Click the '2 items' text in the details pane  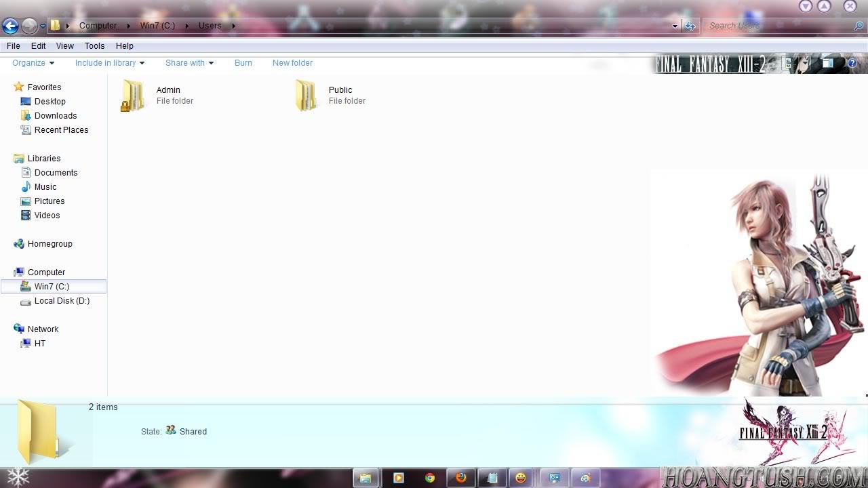click(x=103, y=407)
